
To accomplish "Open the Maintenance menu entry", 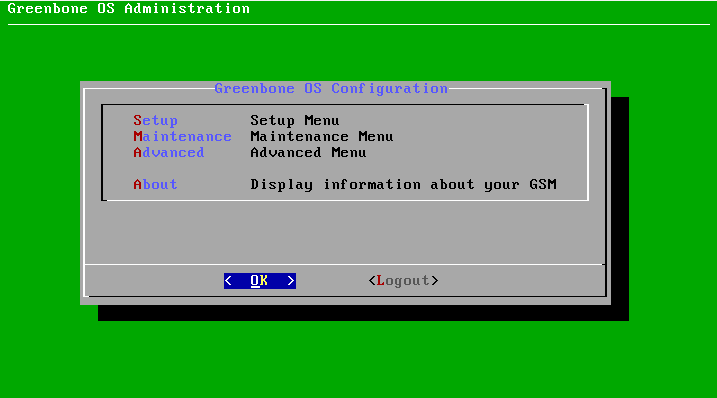I will click(x=182, y=137).
